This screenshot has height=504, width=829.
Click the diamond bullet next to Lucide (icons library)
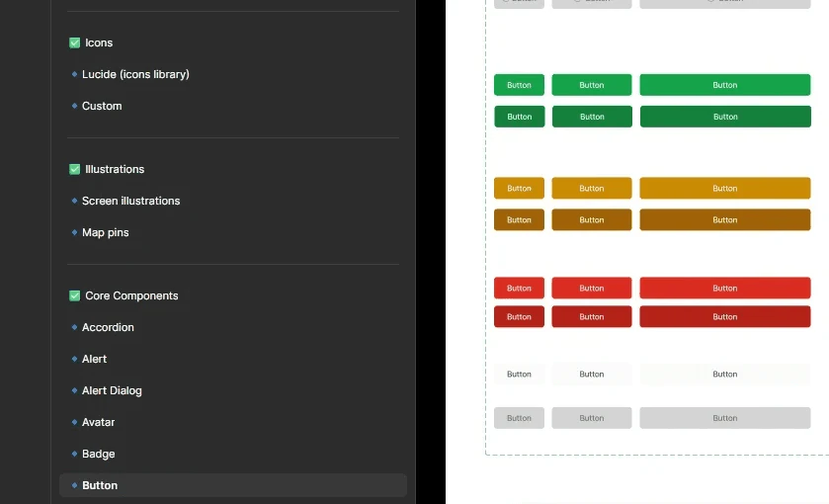pos(74,74)
